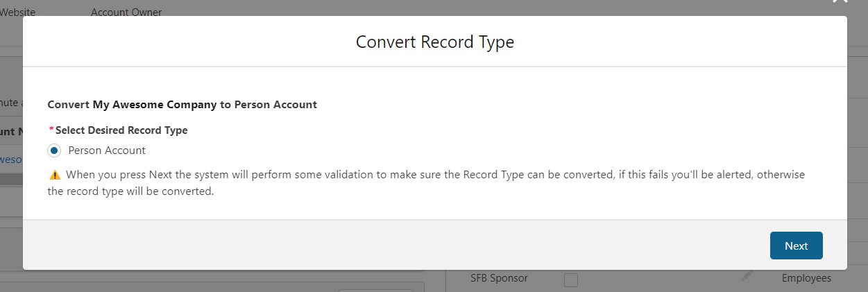Image resolution: width=868 pixels, height=292 pixels.
Task: Click the Convert Record Type title
Action: (x=435, y=42)
